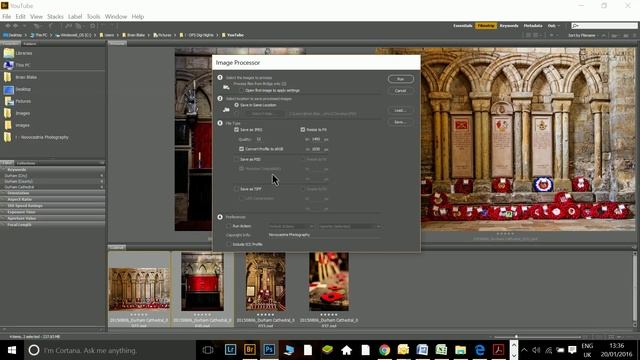Click the Copyright Info text field
Viewport: 640px width, 360px height.
click(324, 235)
